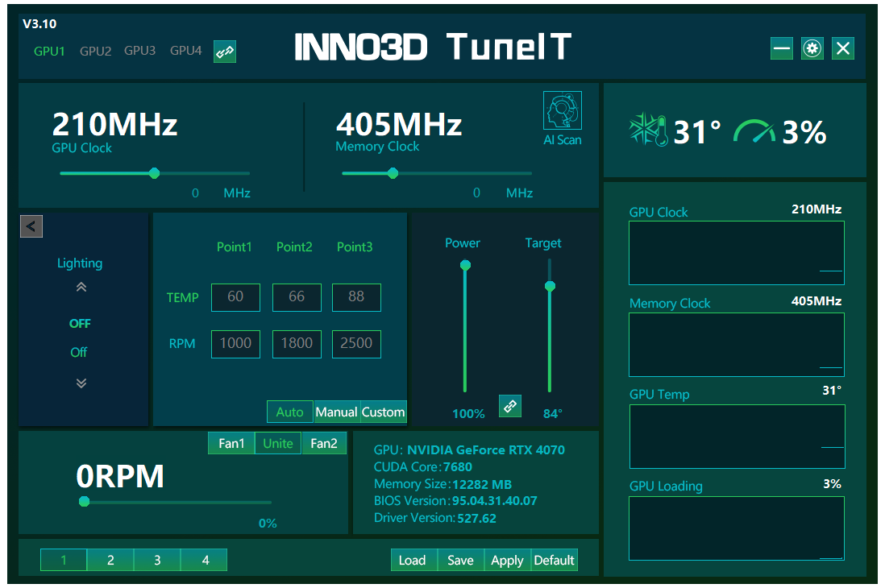Click the Memory Clock monitoring graph
Viewport: 885px width, 588px height.
pos(737,345)
